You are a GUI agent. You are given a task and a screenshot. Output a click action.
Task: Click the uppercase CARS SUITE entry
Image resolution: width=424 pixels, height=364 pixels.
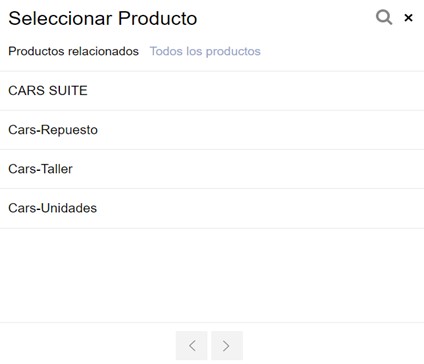click(48, 91)
